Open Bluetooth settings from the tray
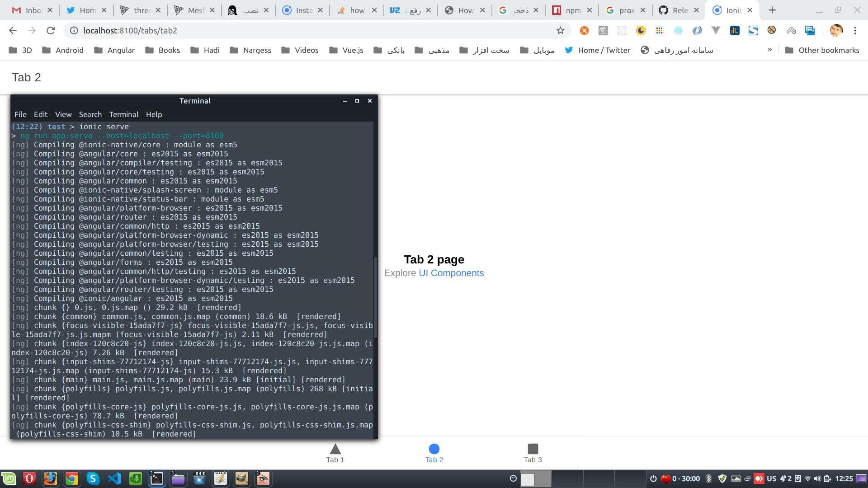 click(x=709, y=479)
